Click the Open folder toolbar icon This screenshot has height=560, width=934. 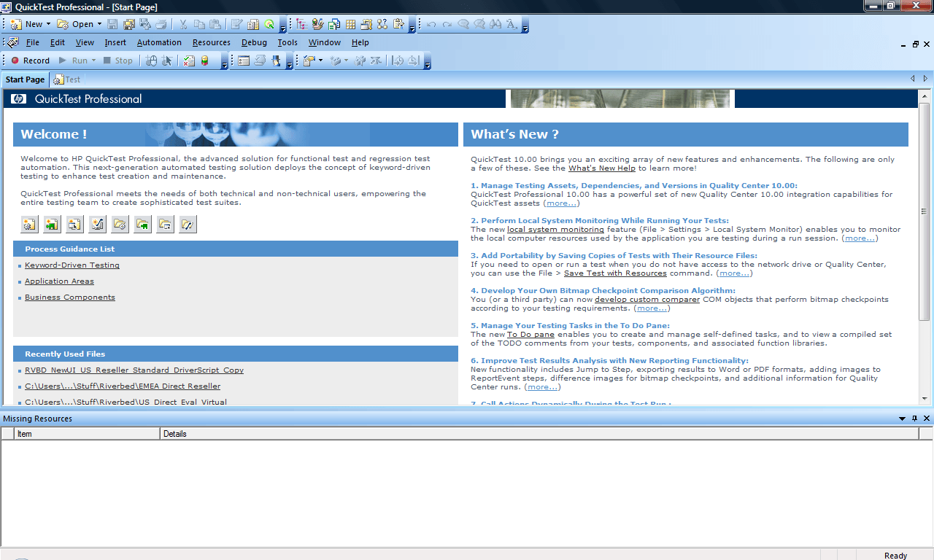(x=63, y=24)
